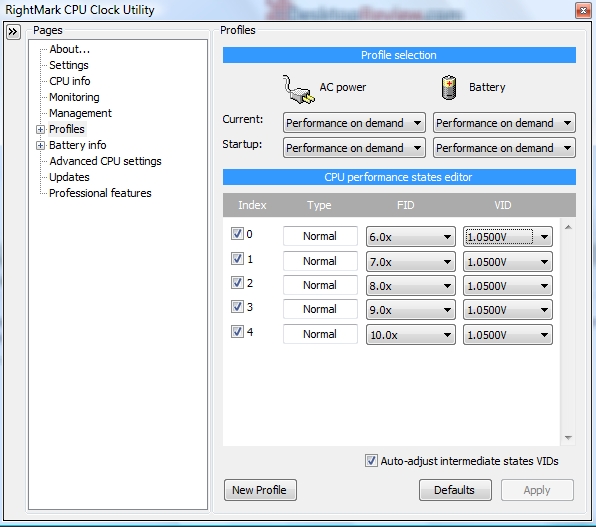Open the Startup Battery profile dropdown
Screen dimensions: 596x527
[504, 148]
